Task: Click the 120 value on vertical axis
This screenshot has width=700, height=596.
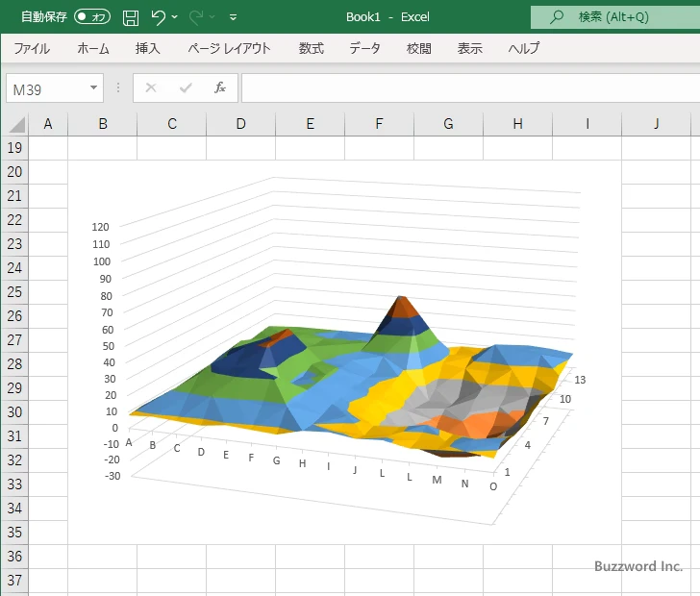Action: (x=100, y=227)
